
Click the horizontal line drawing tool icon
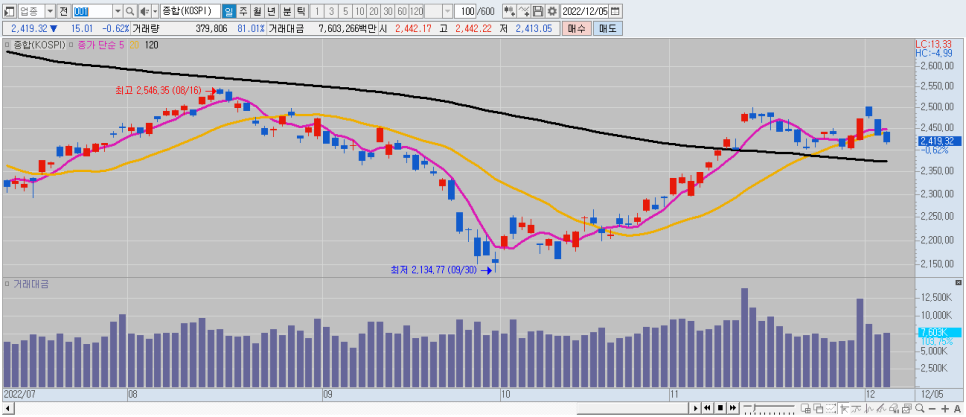pos(856,408)
